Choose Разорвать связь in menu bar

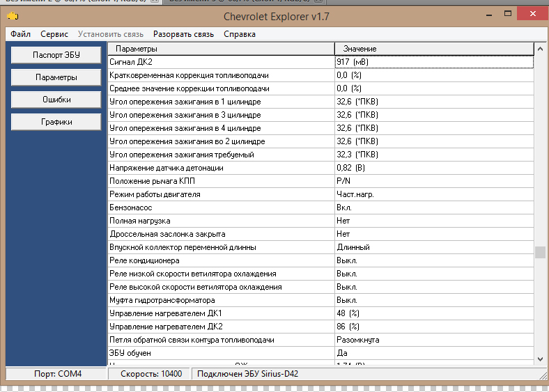[183, 34]
